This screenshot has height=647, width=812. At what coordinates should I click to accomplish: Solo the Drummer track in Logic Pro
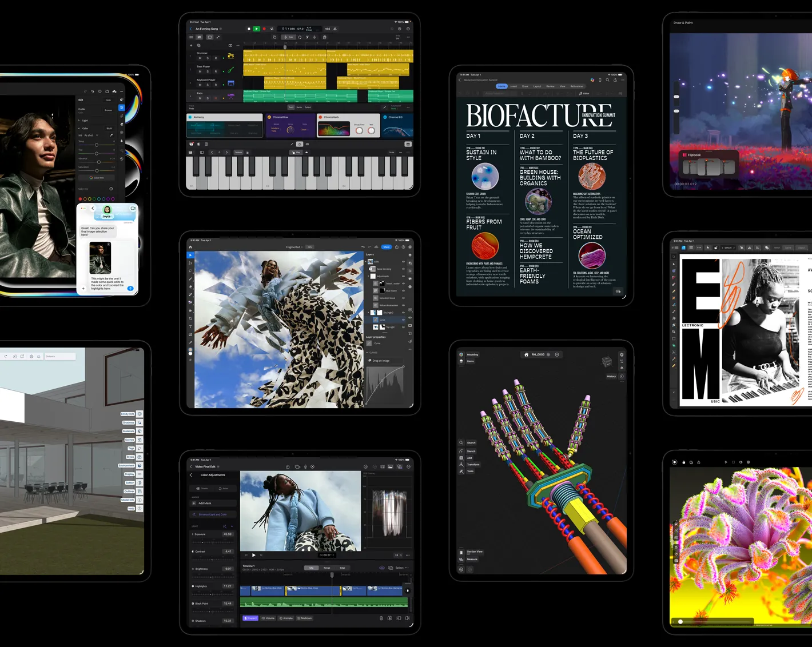pos(208,58)
